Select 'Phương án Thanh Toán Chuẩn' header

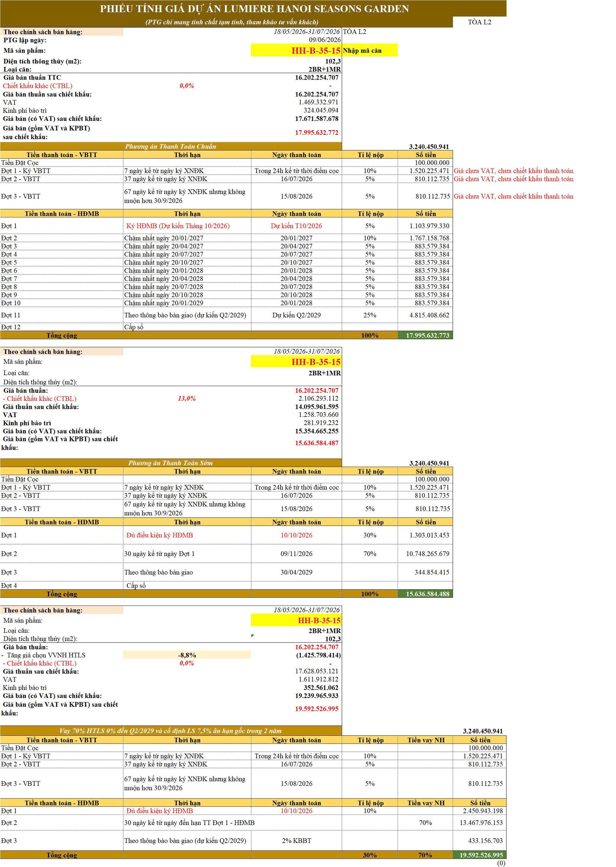(x=171, y=146)
